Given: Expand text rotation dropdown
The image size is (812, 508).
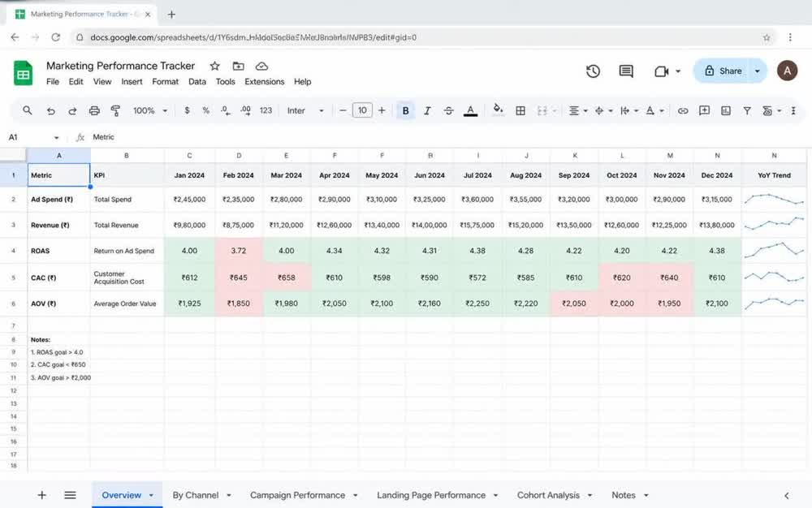Looking at the screenshot, I should [661, 110].
